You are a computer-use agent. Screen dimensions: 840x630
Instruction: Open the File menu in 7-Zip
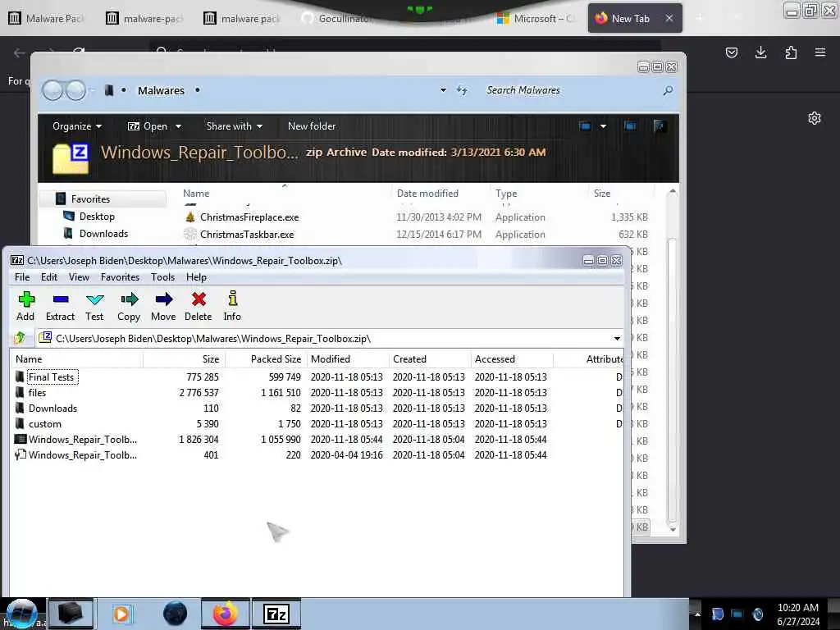pyautogui.click(x=22, y=277)
